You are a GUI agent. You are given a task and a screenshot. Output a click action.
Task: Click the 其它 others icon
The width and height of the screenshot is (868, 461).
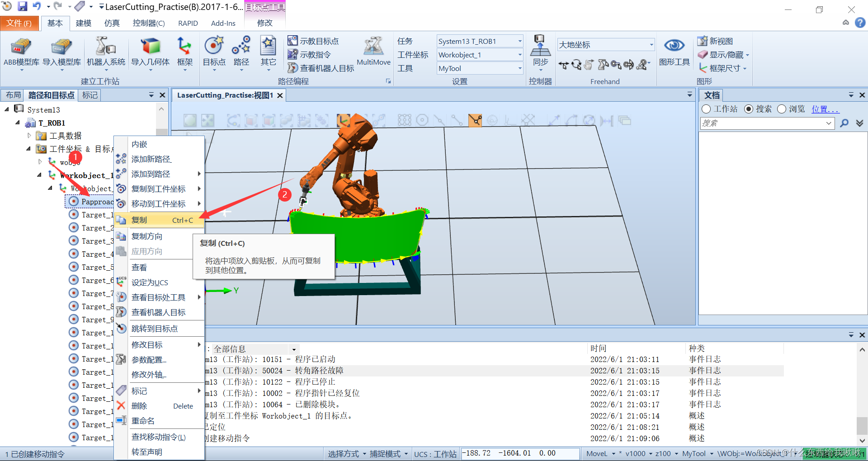pyautogui.click(x=268, y=52)
